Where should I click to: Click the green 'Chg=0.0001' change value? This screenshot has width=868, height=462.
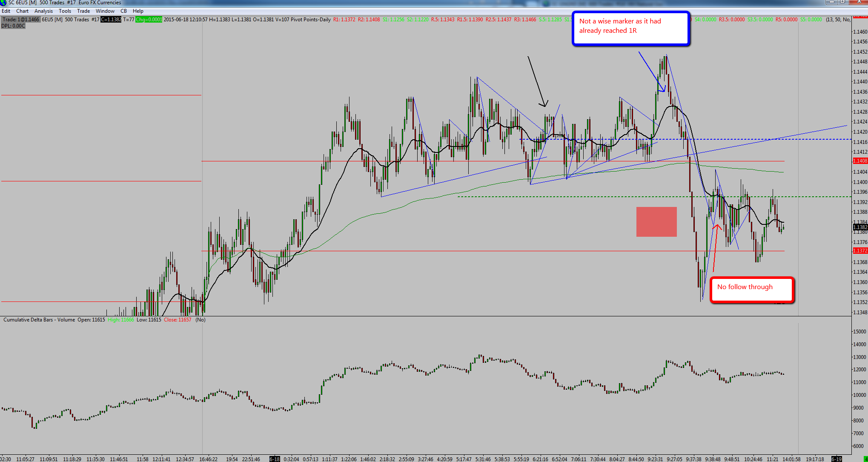click(149, 20)
